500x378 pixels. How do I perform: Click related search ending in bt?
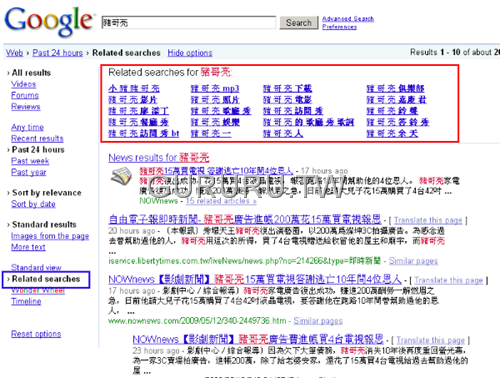[x=144, y=134]
